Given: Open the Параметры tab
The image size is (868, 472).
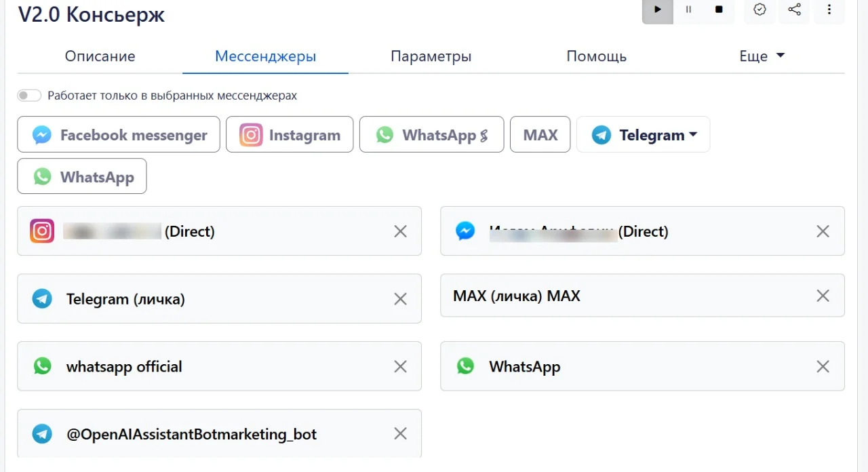Looking at the screenshot, I should point(431,56).
